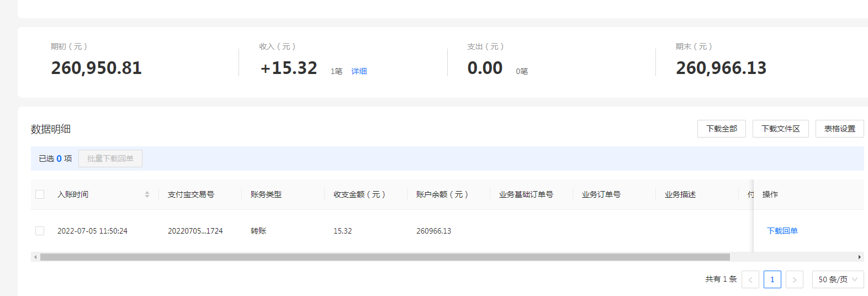Image resolution: width=868 pixels, height=296 pixels.
Task: Click the expenditure amount 0.00
Action: tap(485, 68)
